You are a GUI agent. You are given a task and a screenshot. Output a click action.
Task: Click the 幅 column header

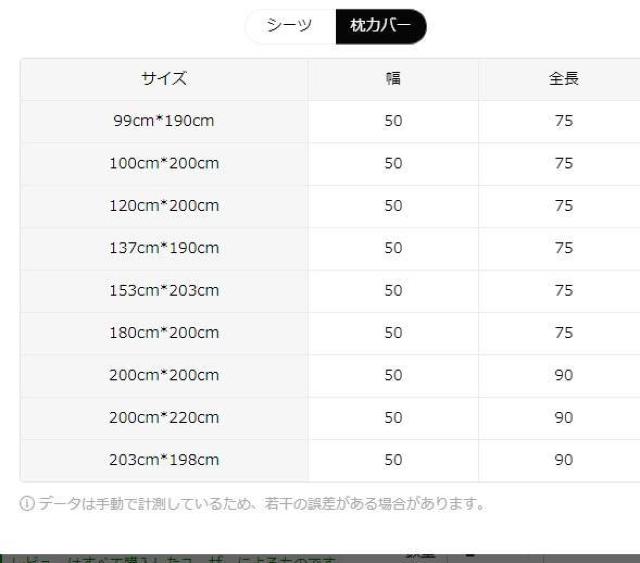click(x=393, y=79)
